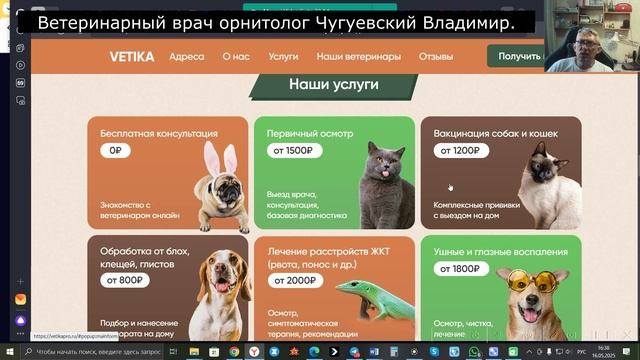The height and width of the screenshot is (360, 640).
Task: Open green spreadsheet app in taskbar
Action: tap(513, 351)
